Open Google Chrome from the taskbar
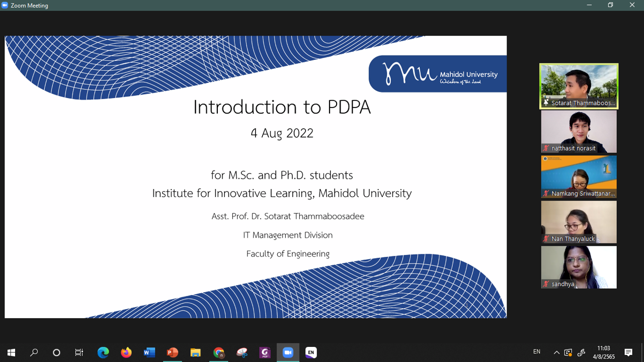Image resolution: width=644 pixels, height=362 pixels. (x=219, y=352)
